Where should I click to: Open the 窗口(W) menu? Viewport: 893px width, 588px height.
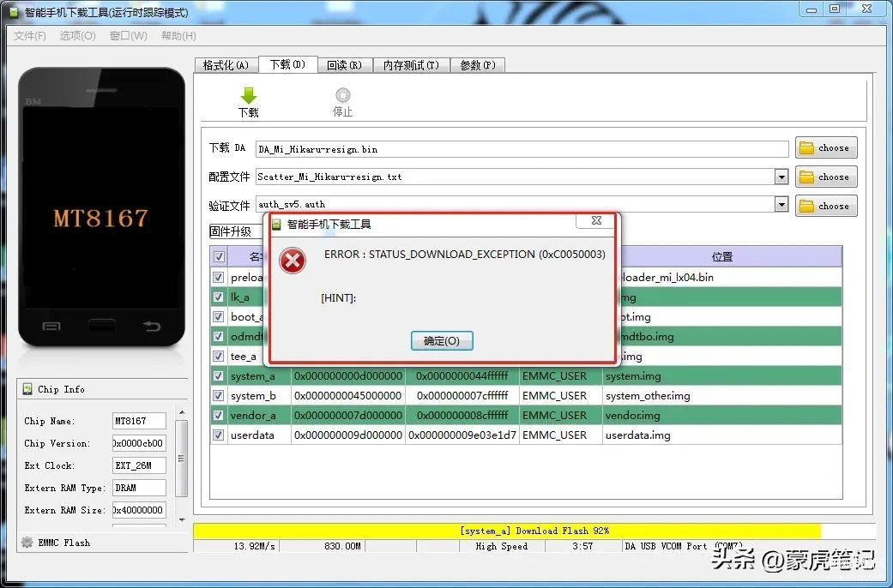point(128,36)
